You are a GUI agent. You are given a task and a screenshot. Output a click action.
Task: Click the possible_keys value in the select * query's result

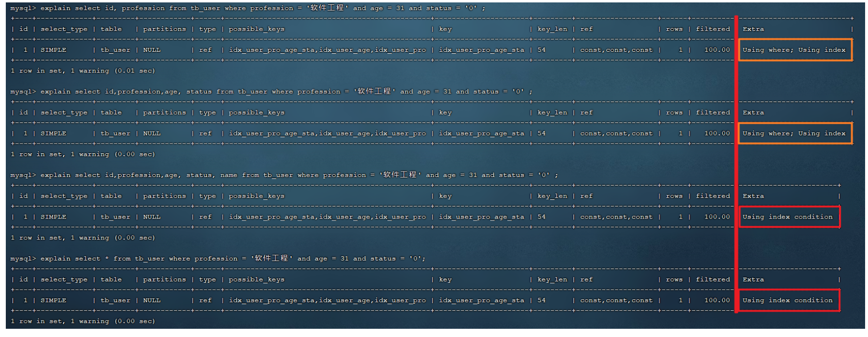pos(328,300)
